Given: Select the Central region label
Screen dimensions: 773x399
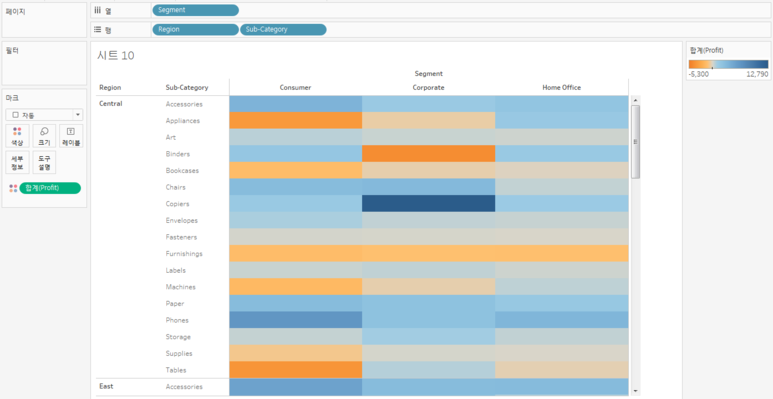Looking at the screenshot, I should [110, 104].
